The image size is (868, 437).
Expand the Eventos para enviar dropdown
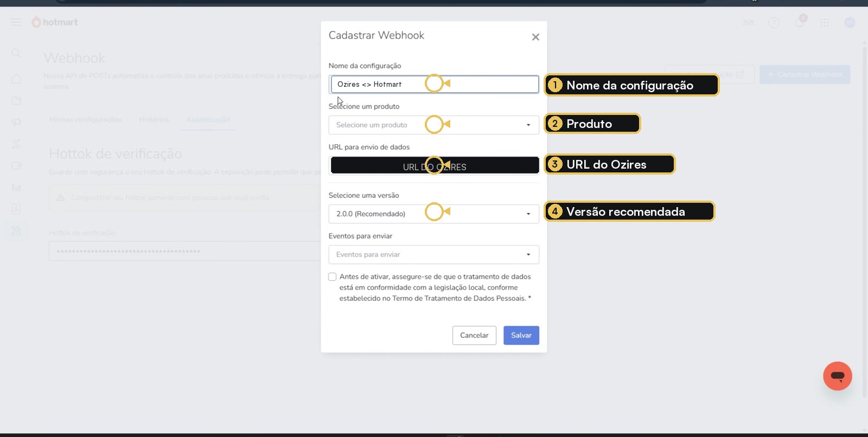434,254
